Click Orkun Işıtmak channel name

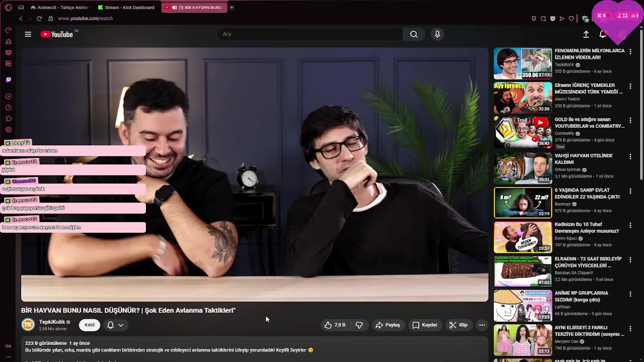pos(568,170)
